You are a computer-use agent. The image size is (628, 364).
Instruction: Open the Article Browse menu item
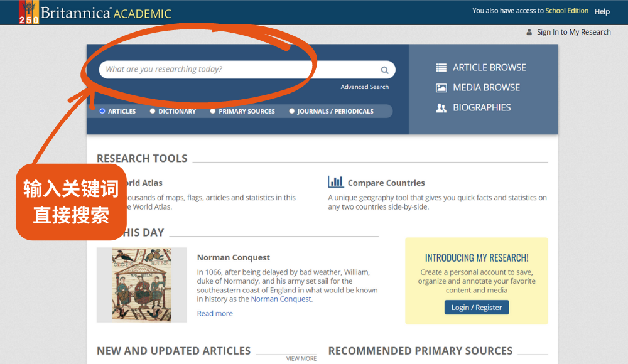pyautogui.click(x=489, y=68)
